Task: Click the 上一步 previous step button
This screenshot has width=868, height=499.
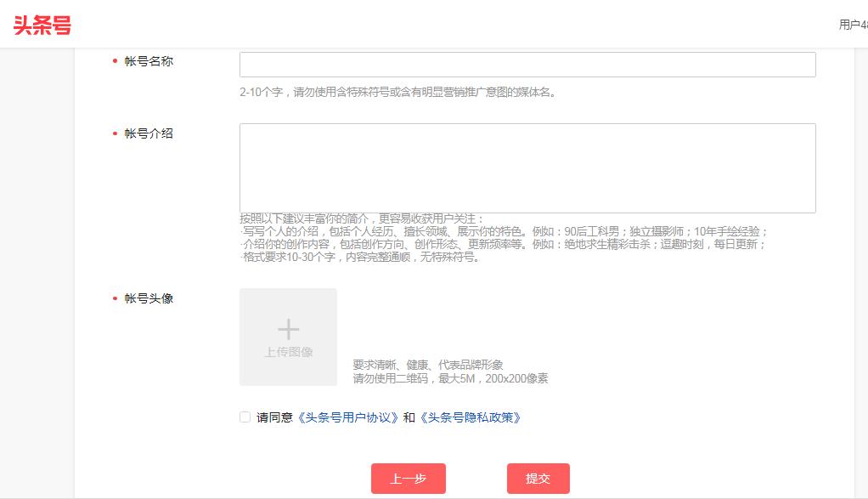Action: (408, 479)
